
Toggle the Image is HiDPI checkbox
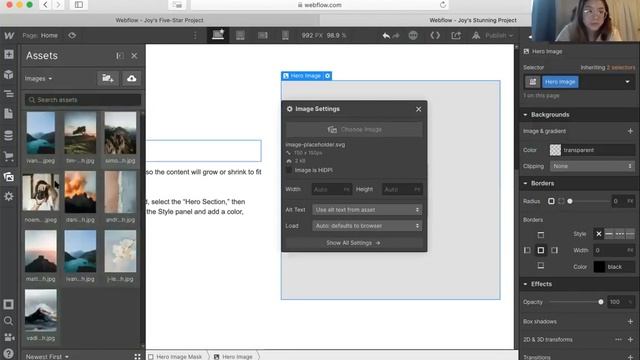289,170
